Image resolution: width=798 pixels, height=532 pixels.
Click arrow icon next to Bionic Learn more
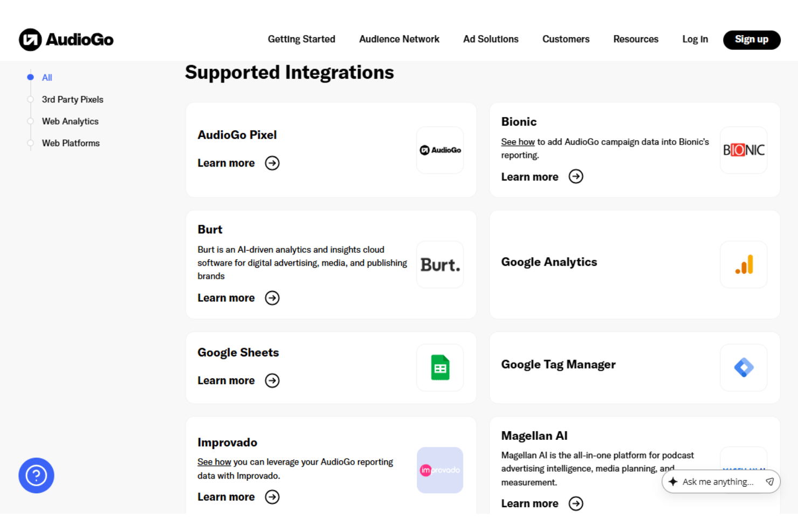(x=576, y=177)
